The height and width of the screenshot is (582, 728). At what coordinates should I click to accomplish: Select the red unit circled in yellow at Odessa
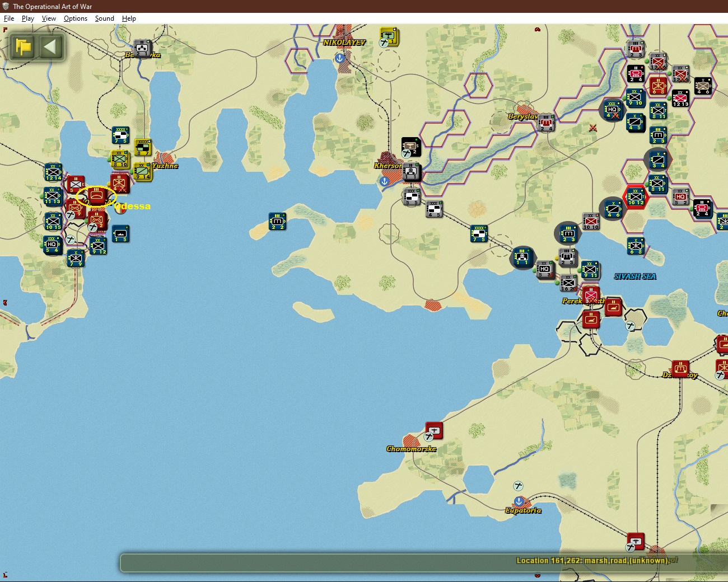[97, 196]
